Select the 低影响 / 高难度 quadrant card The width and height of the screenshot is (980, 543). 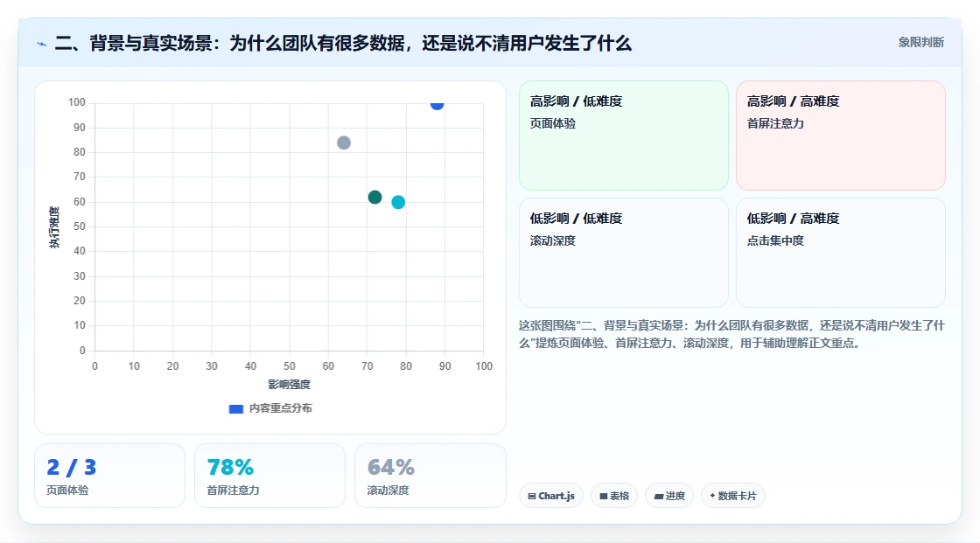coord(841,253)
